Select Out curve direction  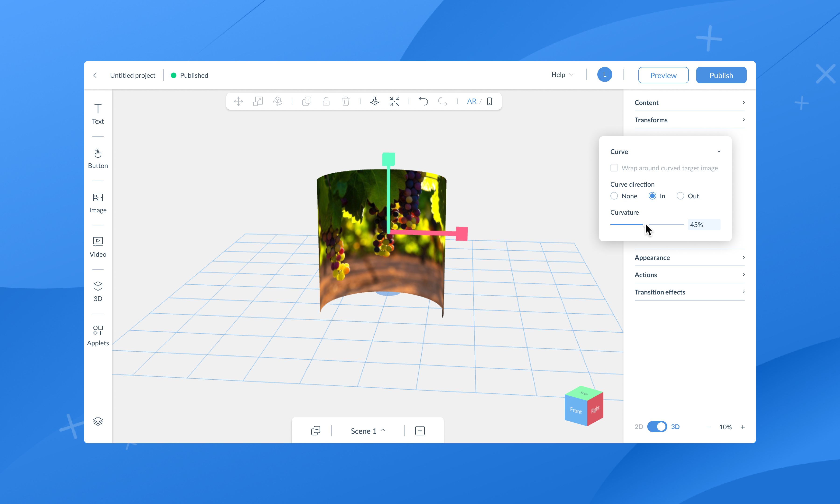[680, 196]
